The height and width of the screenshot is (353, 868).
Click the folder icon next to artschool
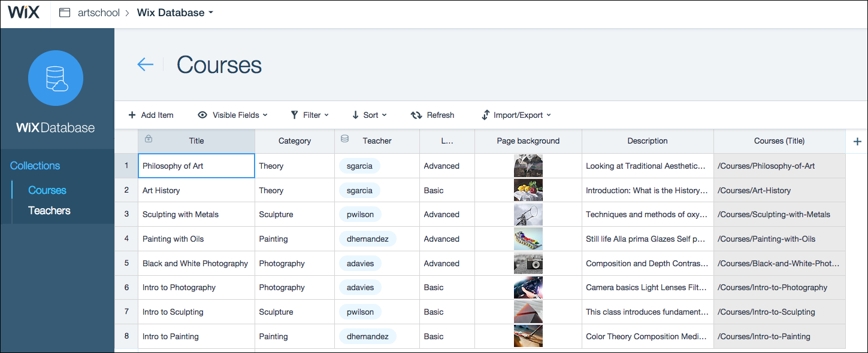[65, 12]
